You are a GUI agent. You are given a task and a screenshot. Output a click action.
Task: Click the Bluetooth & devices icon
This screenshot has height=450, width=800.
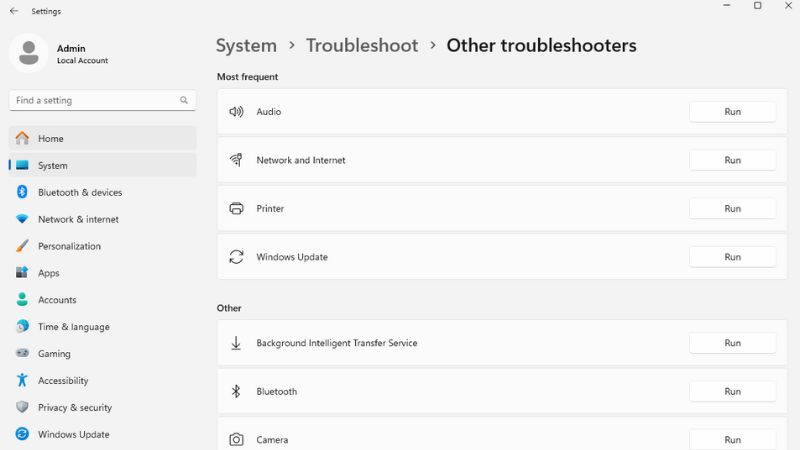(22, 192)
